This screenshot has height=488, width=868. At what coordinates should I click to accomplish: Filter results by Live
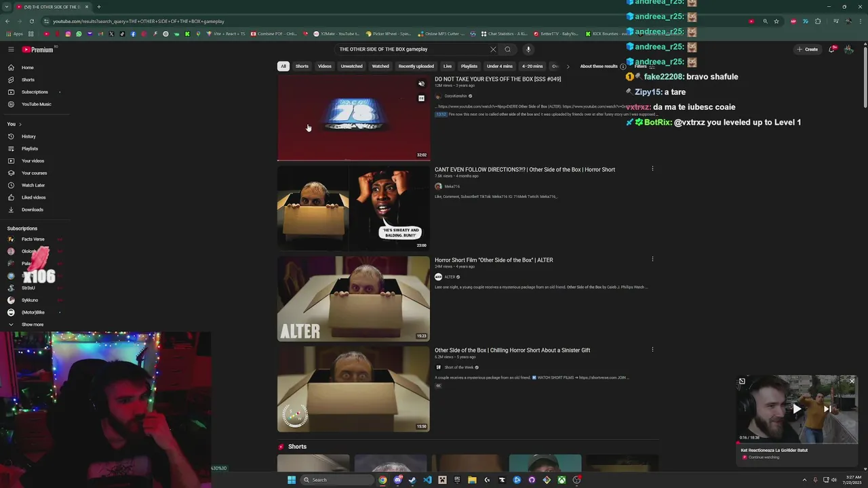[448, 66]
